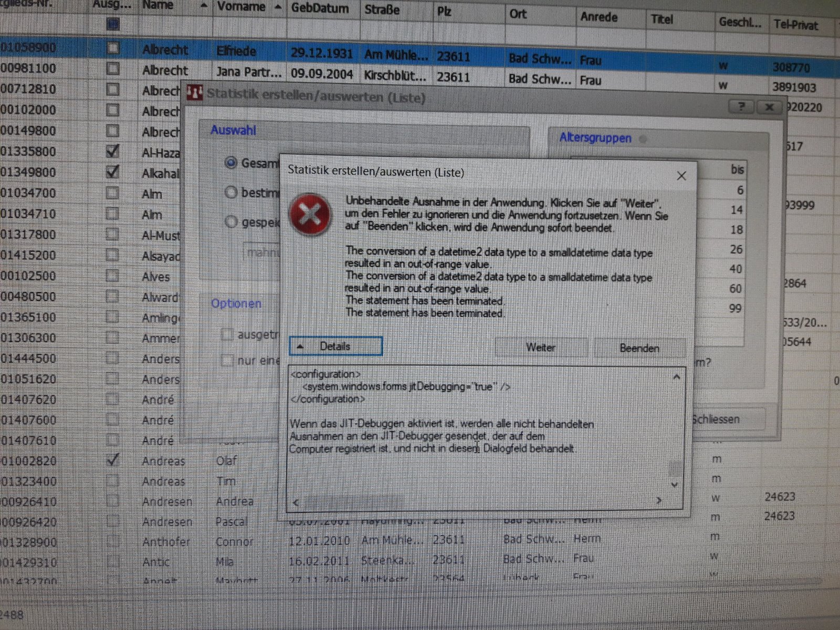Tick the checkbox in the Albrecht Elfriede row

coord(112,48)
